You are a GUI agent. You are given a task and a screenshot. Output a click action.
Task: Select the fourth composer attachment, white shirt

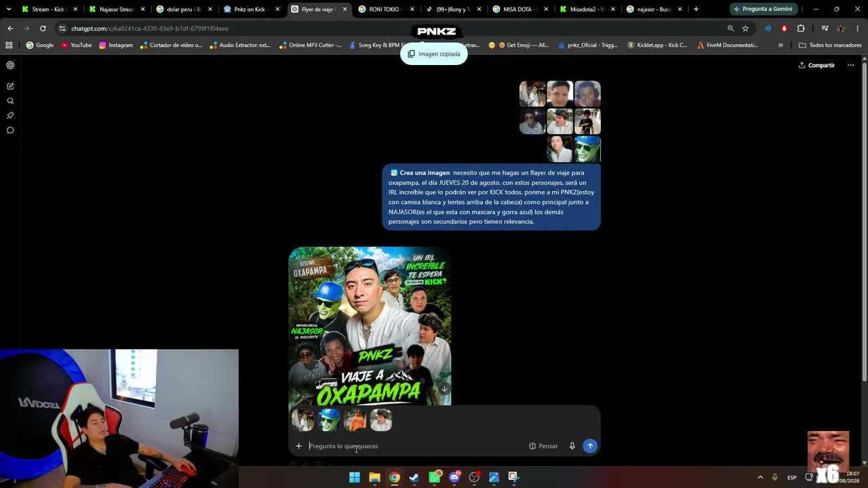381,420
